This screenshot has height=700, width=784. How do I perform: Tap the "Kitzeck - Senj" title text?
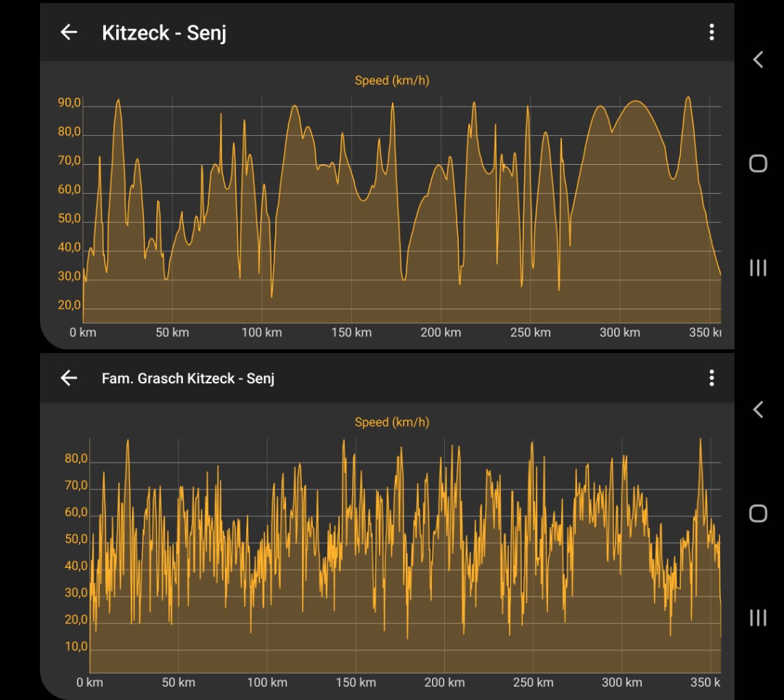click(x=164, y=33)
